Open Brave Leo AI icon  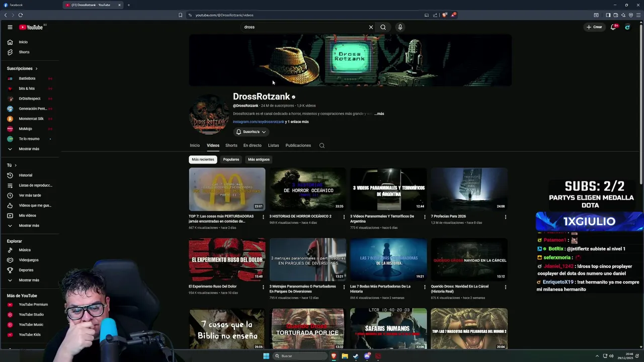pyautogui.click(x=623, y=15)
